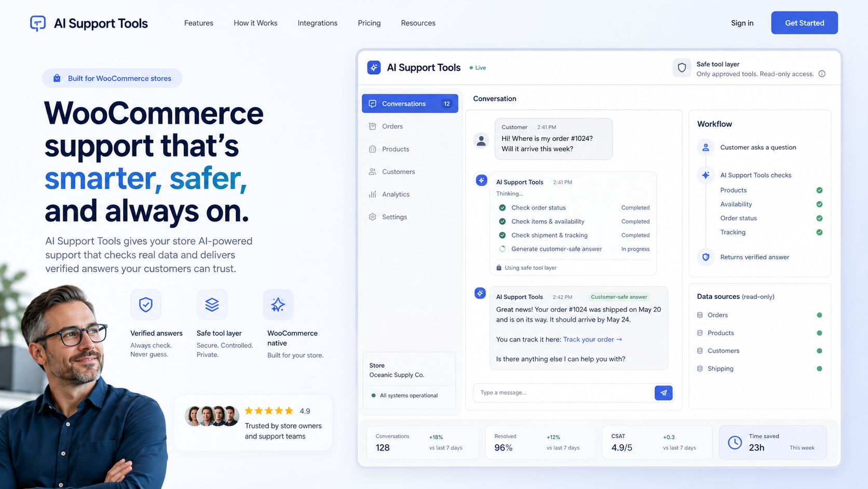Open Settings in the sidebar
868x489 pixels.
410,217
